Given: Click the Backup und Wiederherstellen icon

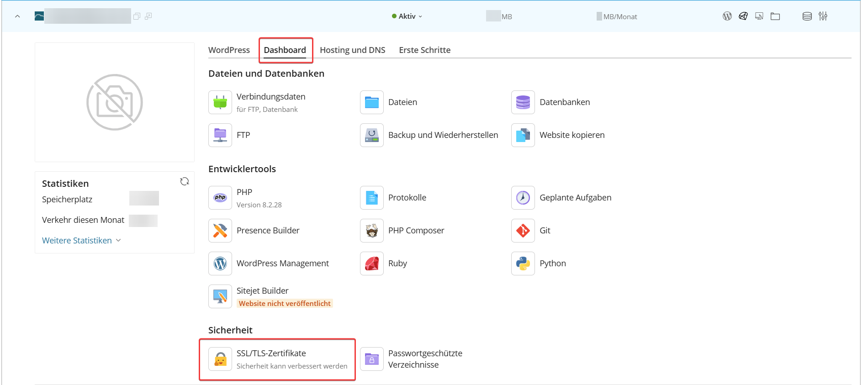Looking at the screenshot, I should (372, 135).
